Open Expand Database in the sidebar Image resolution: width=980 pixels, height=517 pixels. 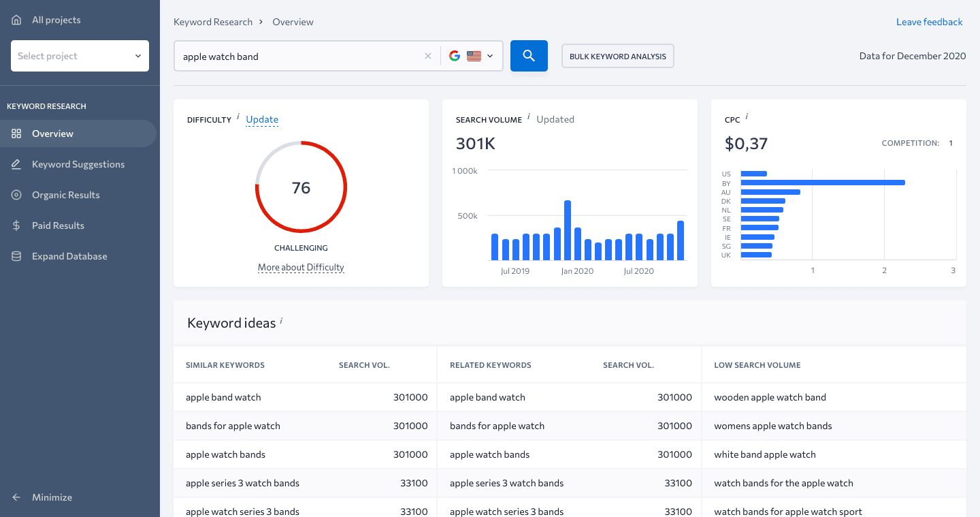click(78, 256)
